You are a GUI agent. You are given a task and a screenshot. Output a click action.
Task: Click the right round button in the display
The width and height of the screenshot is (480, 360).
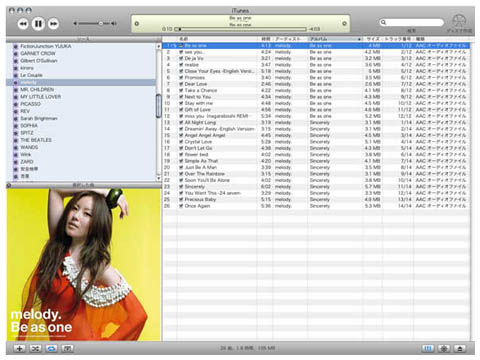point(344,24)
